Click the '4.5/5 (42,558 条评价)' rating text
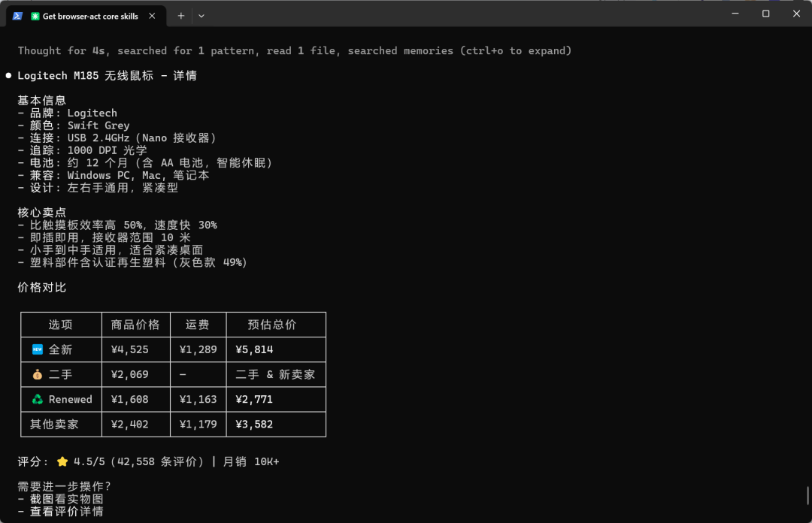The image size is (812, 523). pyautogui.click(x=139, y=461)
